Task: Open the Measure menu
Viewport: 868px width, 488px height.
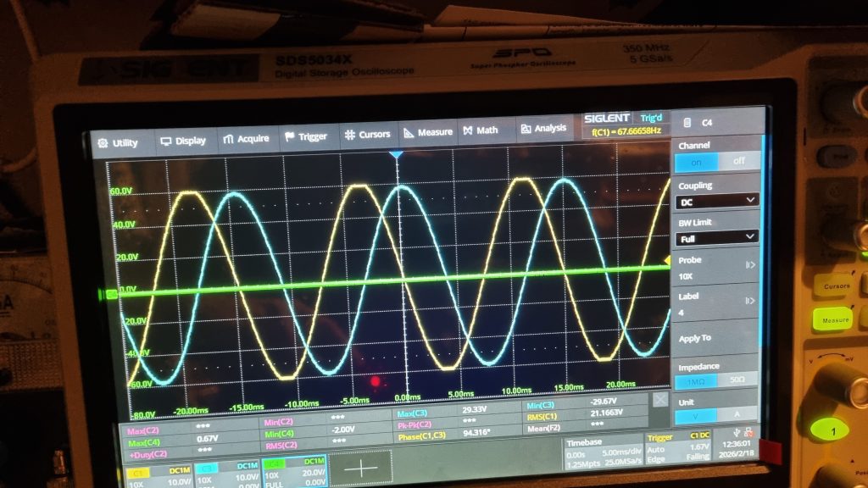Action: (428, 132)
